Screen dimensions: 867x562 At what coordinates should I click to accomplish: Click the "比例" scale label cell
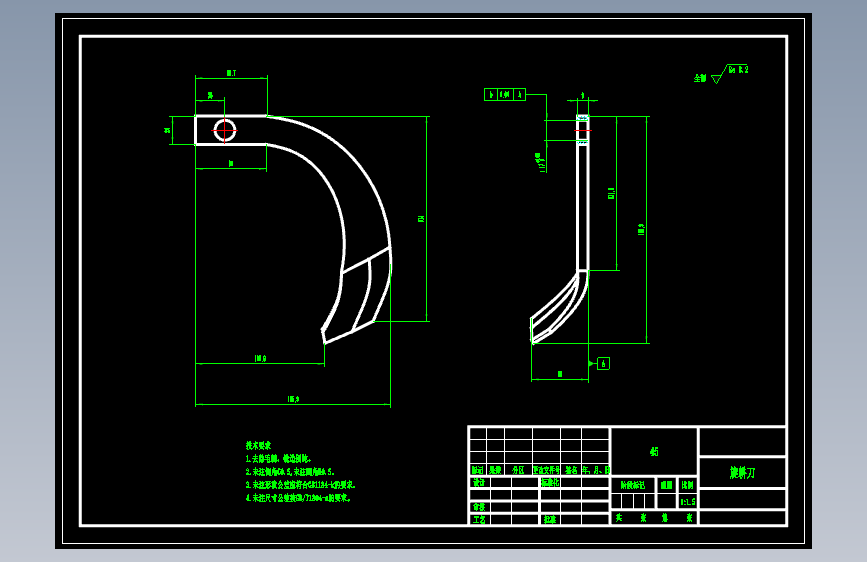tap(687, 485)
